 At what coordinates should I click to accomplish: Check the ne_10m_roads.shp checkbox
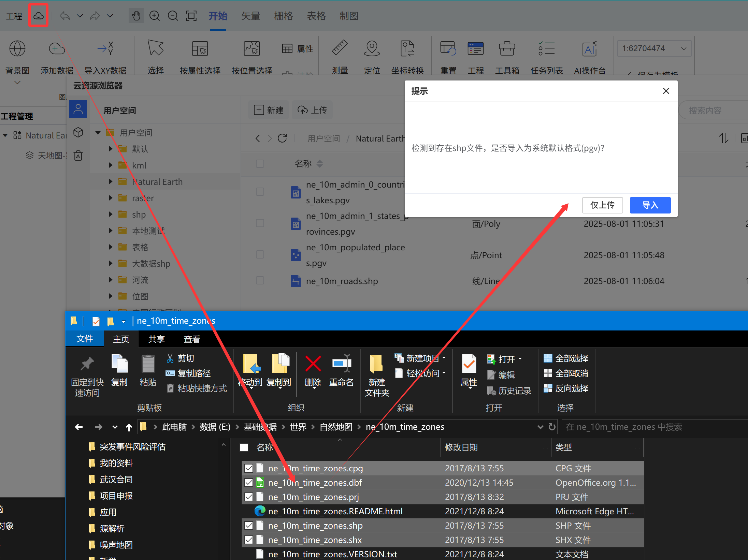pyautogui.click(x=260, y=281)
